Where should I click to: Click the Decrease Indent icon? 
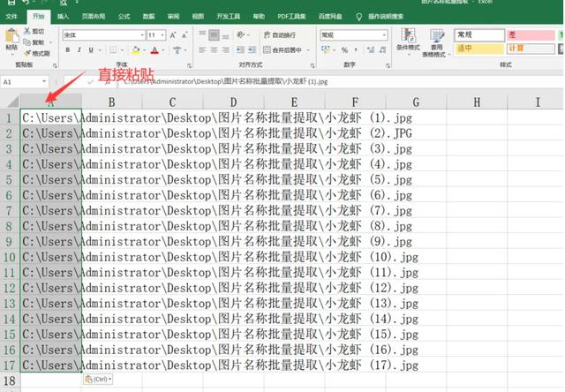coord(240,50)
